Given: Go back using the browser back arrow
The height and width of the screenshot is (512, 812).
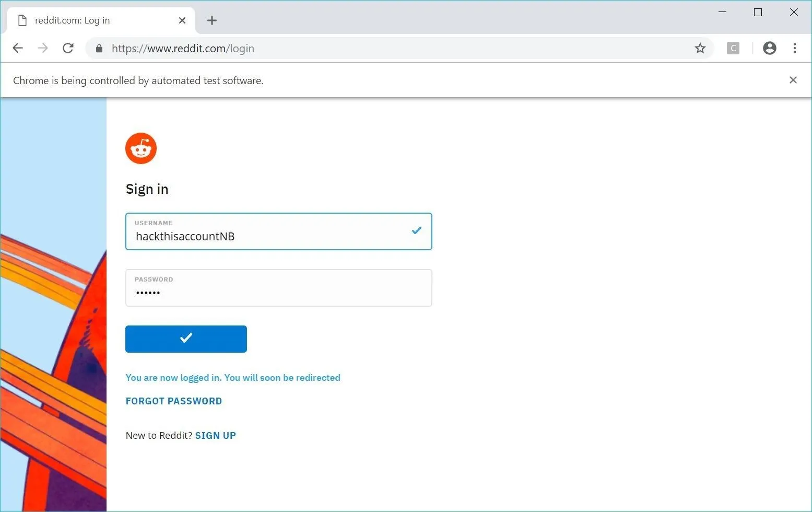Looking at the screenshot, I should (x=18, y=48).
